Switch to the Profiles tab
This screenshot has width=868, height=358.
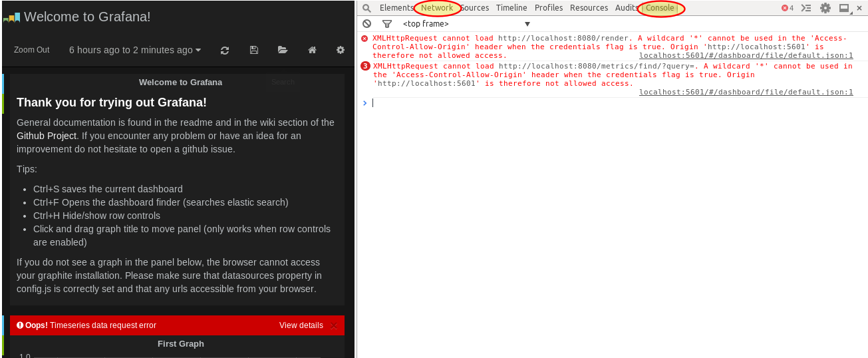[x=549, y=8]
